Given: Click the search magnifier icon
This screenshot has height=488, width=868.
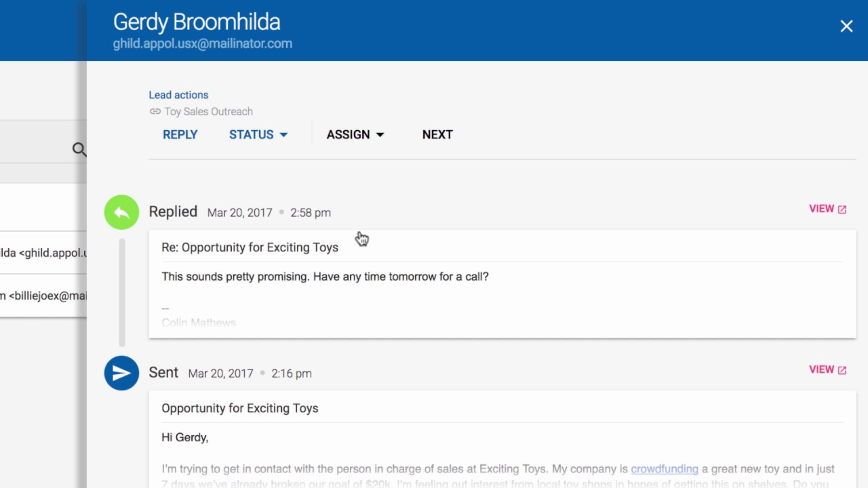Looking at the screenshot, I should (79, 150).
